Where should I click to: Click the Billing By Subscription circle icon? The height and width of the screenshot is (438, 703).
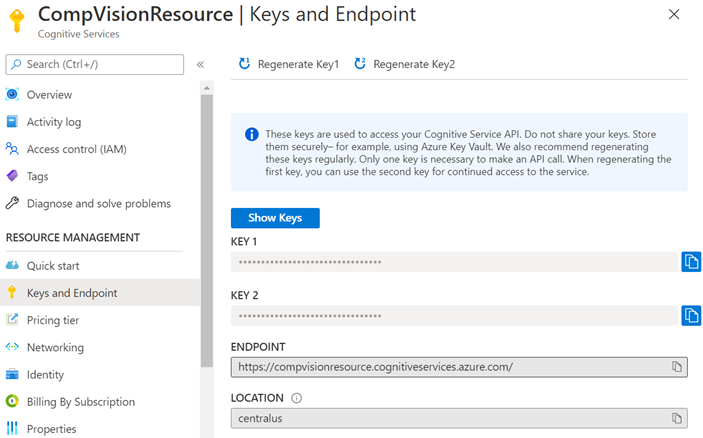tap(12, 401)
